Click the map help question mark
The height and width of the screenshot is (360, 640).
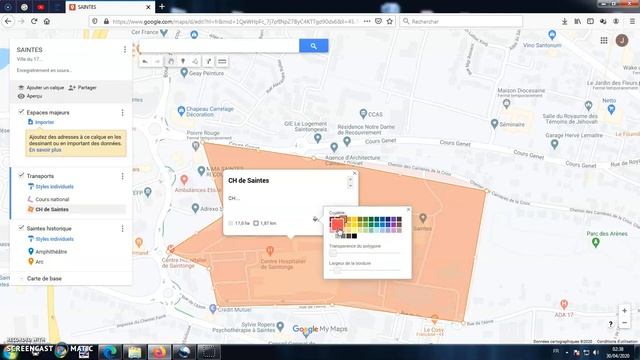[611, 324]
